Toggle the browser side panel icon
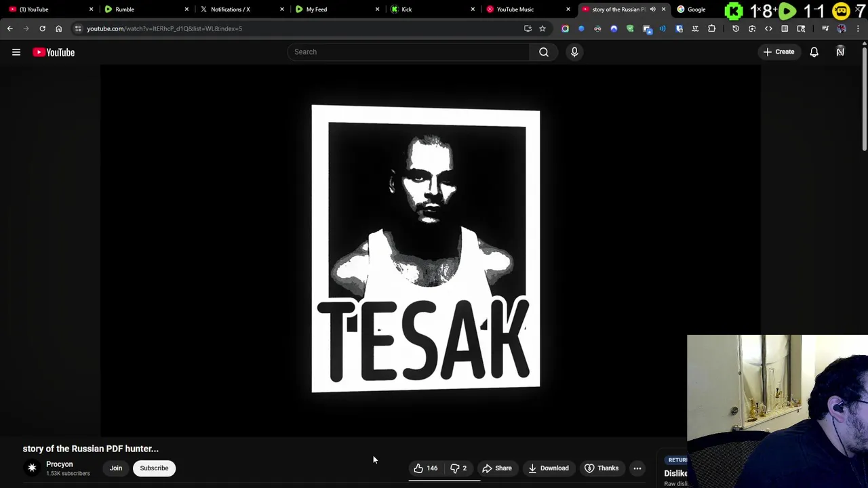The width and height of the screenshot is (868, 488). tap(785, 28)
